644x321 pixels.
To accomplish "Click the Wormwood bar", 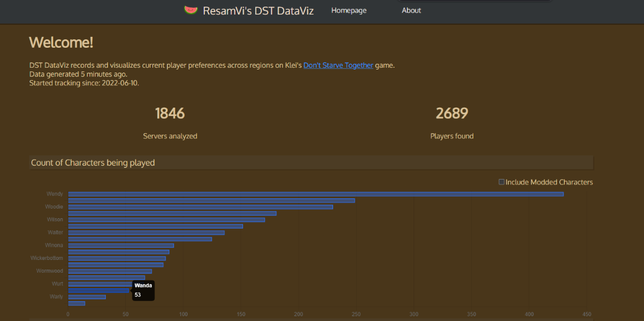I will (x=109, y=271).
